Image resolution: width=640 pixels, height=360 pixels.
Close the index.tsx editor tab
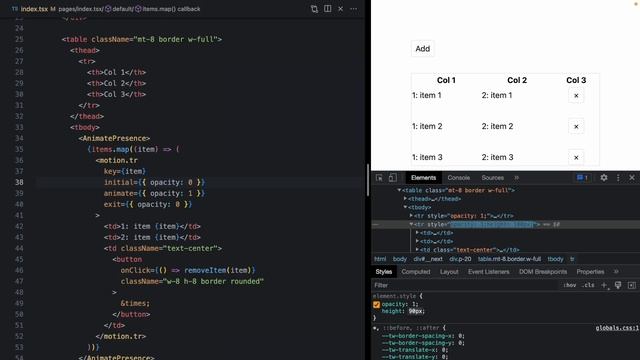point(340,9)
